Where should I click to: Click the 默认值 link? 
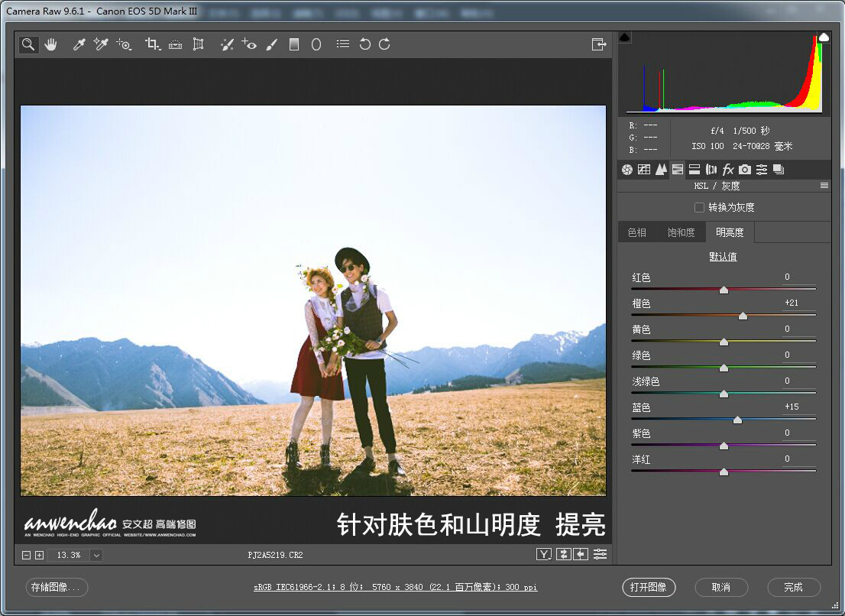[x=723, y=257]
